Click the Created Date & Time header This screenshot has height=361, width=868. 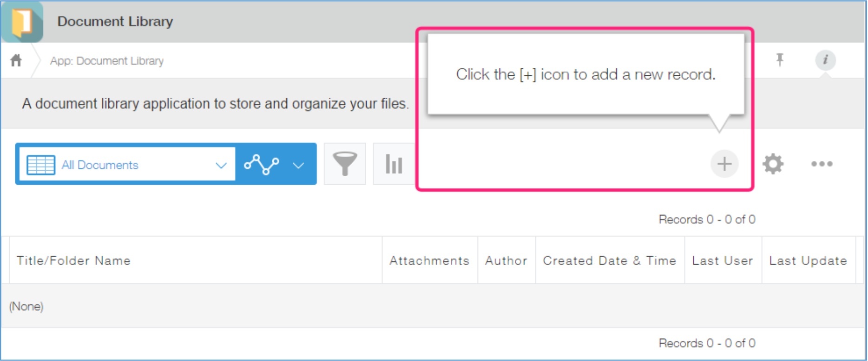(x=609, y=261)
